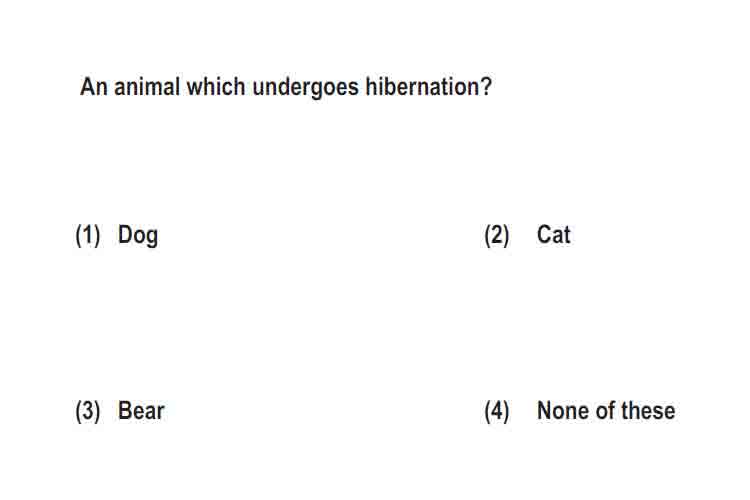Click the letter B in Bear

tap(124, 411)
